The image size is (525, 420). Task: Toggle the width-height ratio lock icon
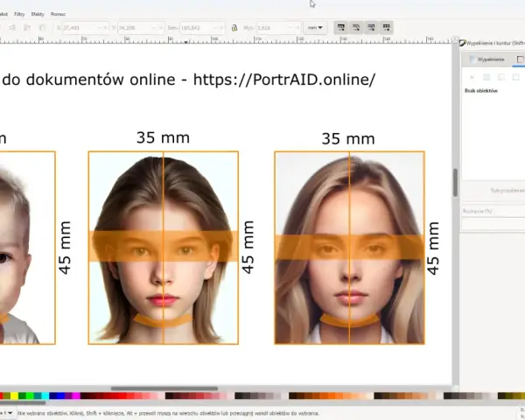[x=234, y=28]
